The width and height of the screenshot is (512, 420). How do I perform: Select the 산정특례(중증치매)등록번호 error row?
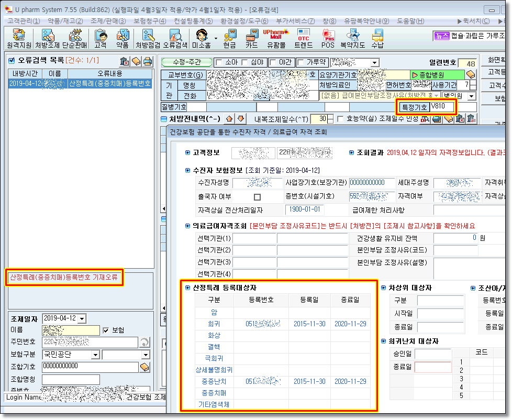coord(80,84)
